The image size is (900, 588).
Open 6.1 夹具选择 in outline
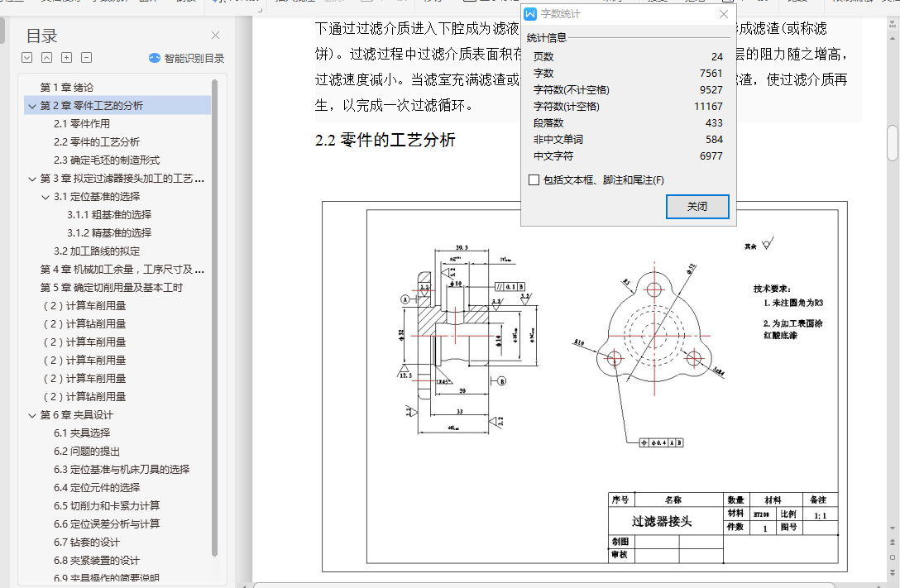coord(82,433)
